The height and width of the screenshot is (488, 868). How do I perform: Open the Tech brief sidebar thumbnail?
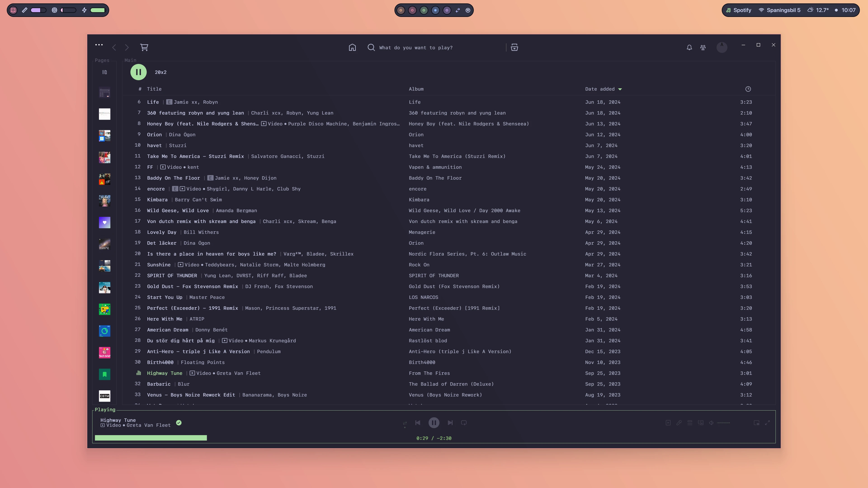(x=104, y=353)
